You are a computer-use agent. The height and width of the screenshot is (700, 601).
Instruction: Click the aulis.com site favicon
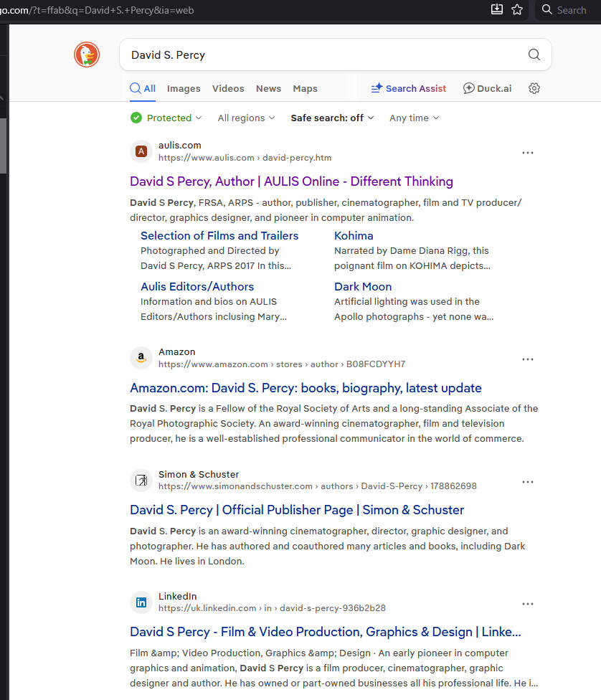(141, 151)
